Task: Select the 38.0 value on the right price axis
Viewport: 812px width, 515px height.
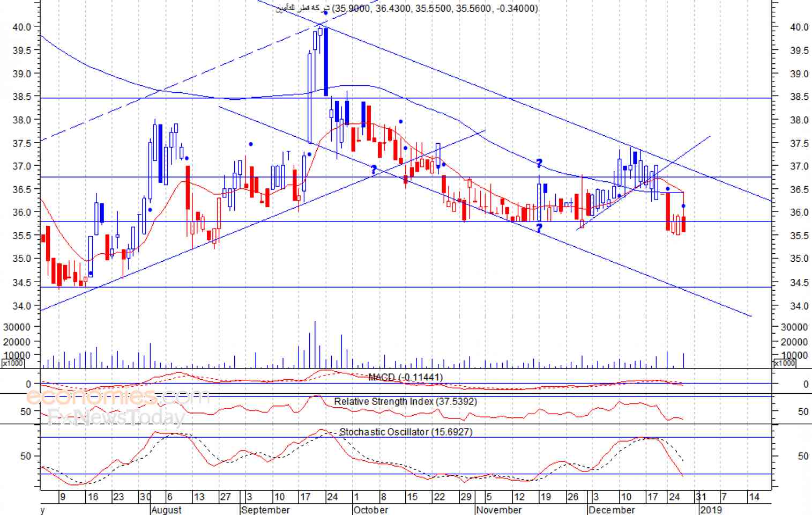Action: [799, 120]
